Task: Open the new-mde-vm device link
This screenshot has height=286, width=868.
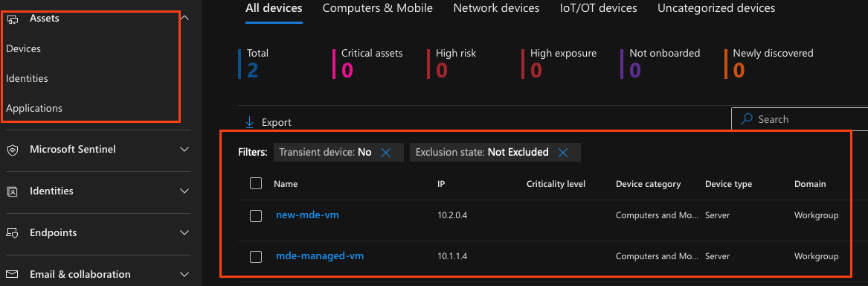Action: 307,215
